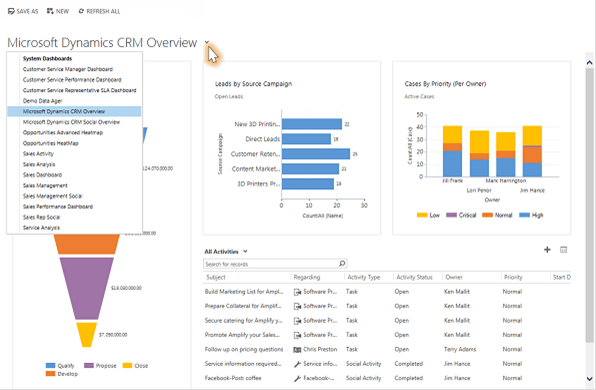The width and height of the screenshot is (596, 390).
Task: Click the grid view icon beside plus
Action: tap(563, 250)
